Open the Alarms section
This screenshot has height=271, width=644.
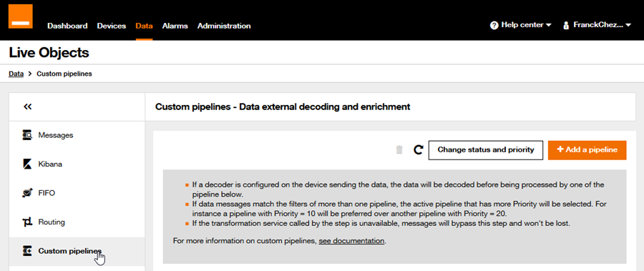click(175, 26)
